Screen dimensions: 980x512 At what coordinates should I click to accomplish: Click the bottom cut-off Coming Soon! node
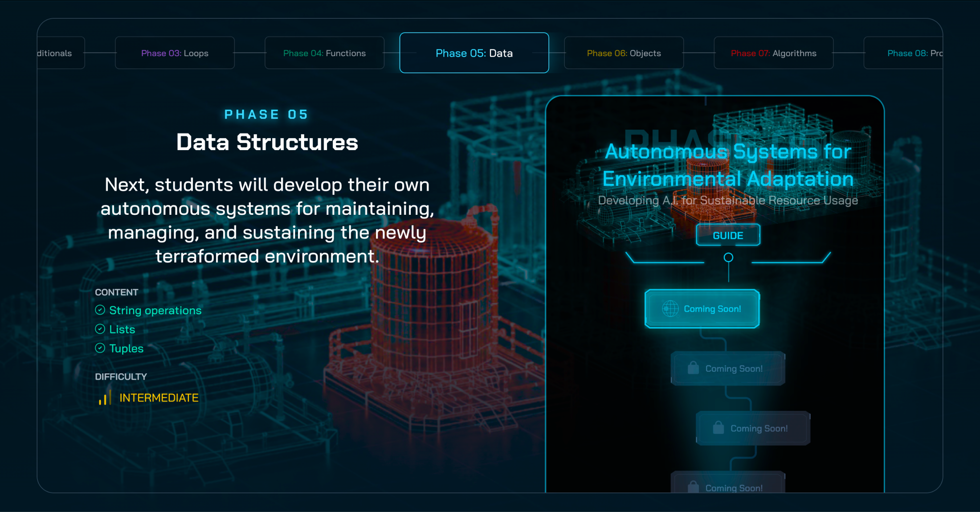(728, 483)
